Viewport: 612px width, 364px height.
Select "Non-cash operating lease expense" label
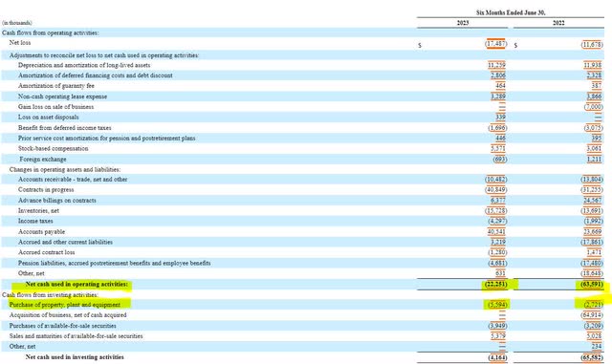point(62,96)
